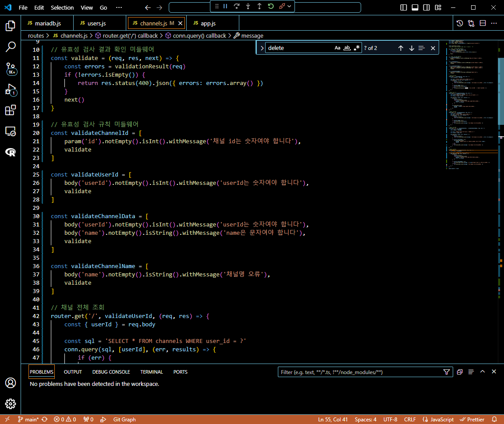Click Step Into in debug toolbar

point(248,6)
